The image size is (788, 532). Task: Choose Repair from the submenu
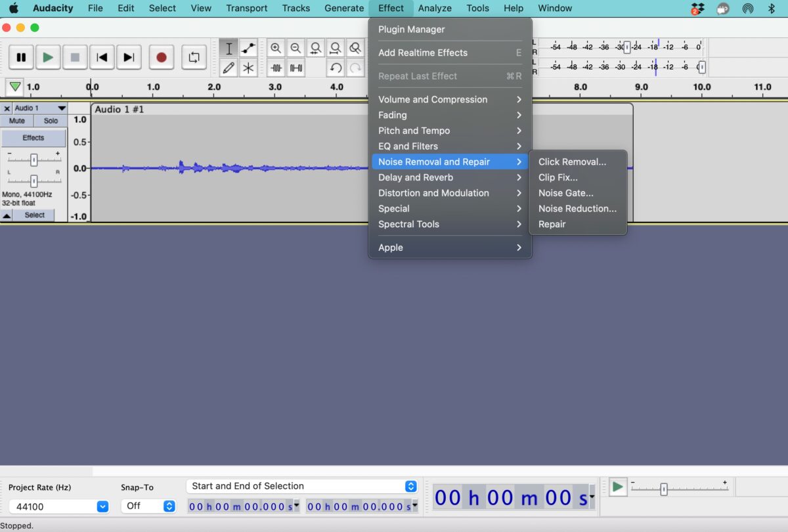pos(578,224)
